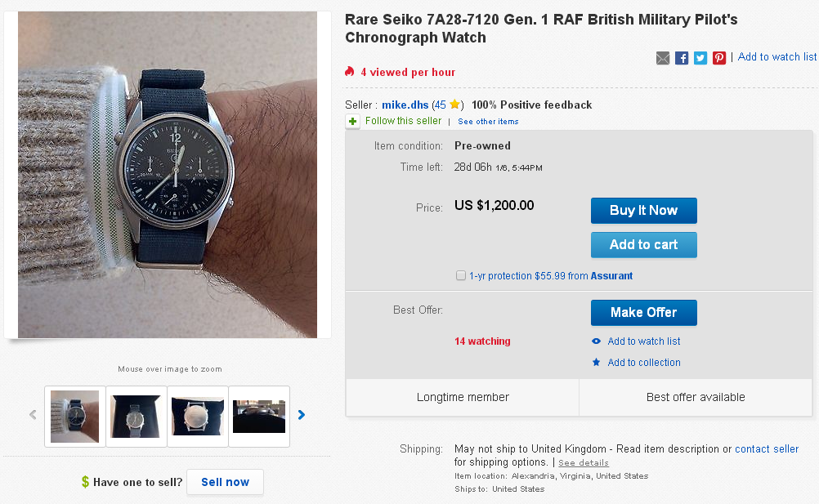Viewport: 819px width, 504px height.
Task: Click the eye icon by Add to watch list
Action: (x=597, y=341)
